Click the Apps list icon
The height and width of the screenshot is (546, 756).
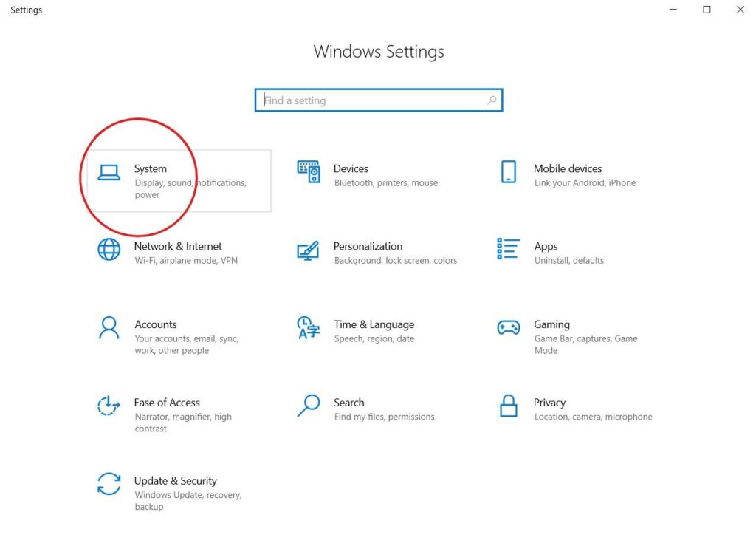click(x=508, y=249)
